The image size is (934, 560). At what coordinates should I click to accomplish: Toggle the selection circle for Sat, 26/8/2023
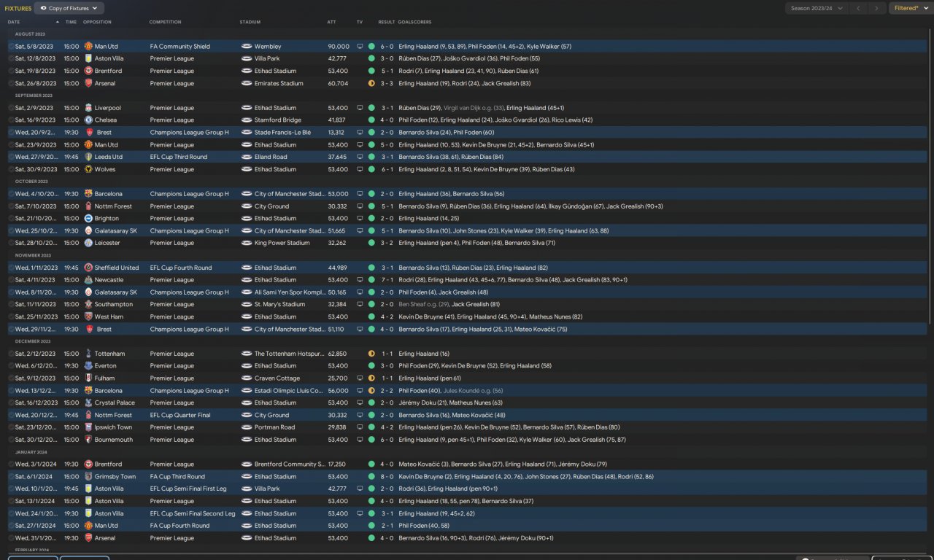coord(11,83)
